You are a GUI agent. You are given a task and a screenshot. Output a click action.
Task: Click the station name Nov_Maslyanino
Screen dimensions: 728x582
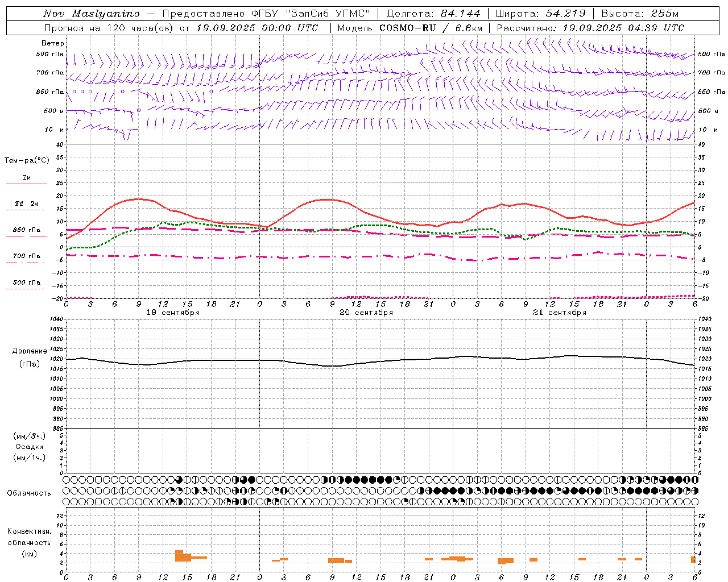point(92,14)
